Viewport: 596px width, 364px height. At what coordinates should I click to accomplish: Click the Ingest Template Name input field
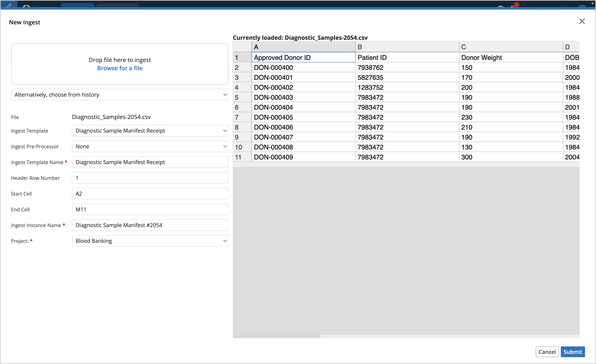(150, 162)
